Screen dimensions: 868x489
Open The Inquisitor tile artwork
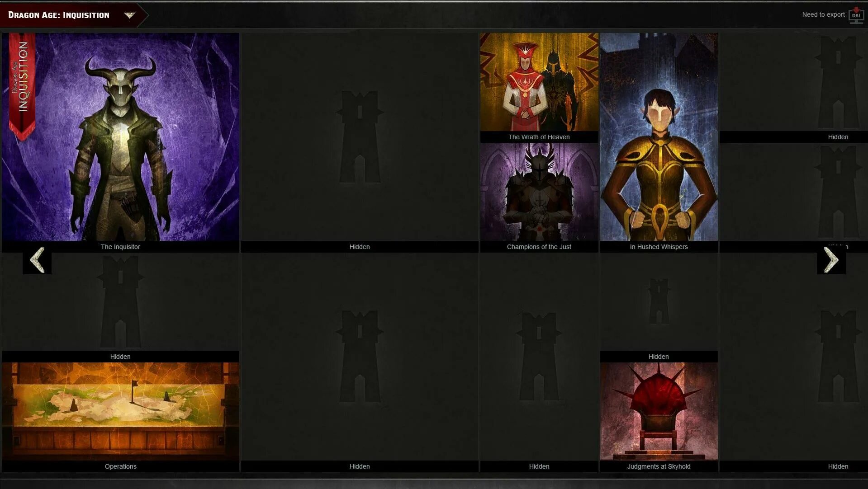click(120, 136)
